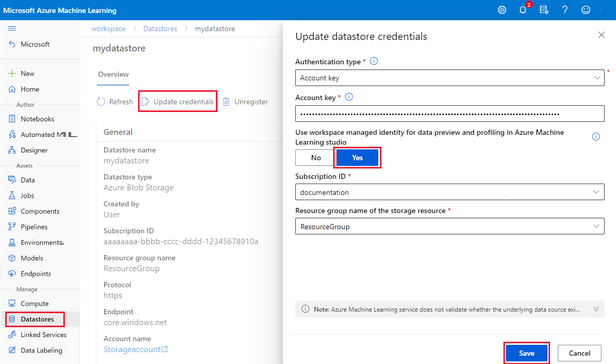
Task: Open the Authentication type dropdown
Action: [450, 78]
